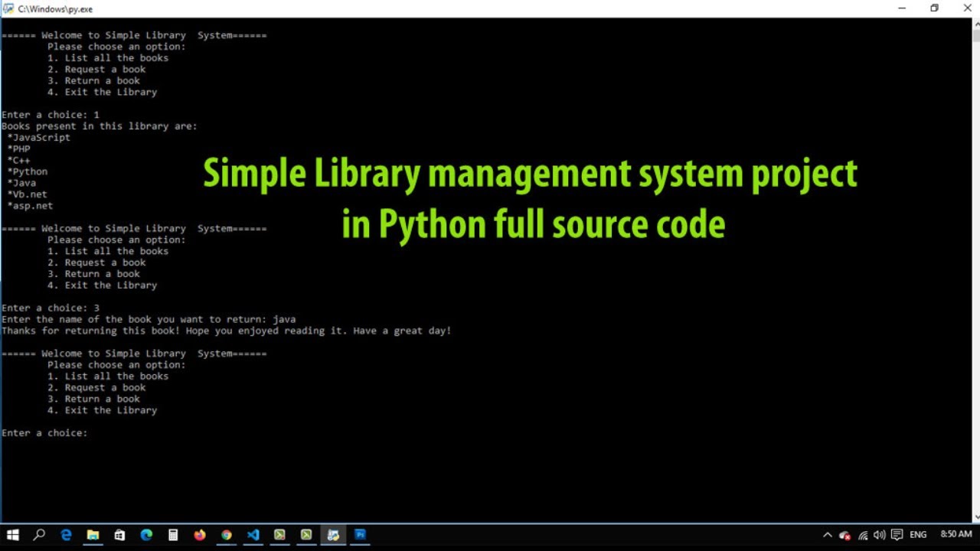Switch to Google Chrome in taskbar
This screenshot has width=980, height=551.
click(227, 535)
